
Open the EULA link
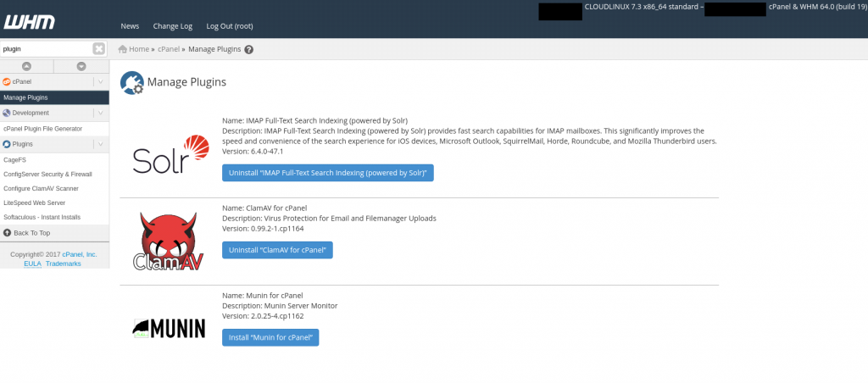click(x=32, y=264)
